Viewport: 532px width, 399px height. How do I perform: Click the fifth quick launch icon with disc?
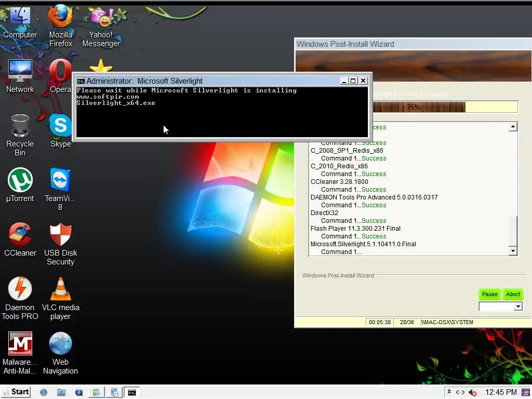[114, 393]
